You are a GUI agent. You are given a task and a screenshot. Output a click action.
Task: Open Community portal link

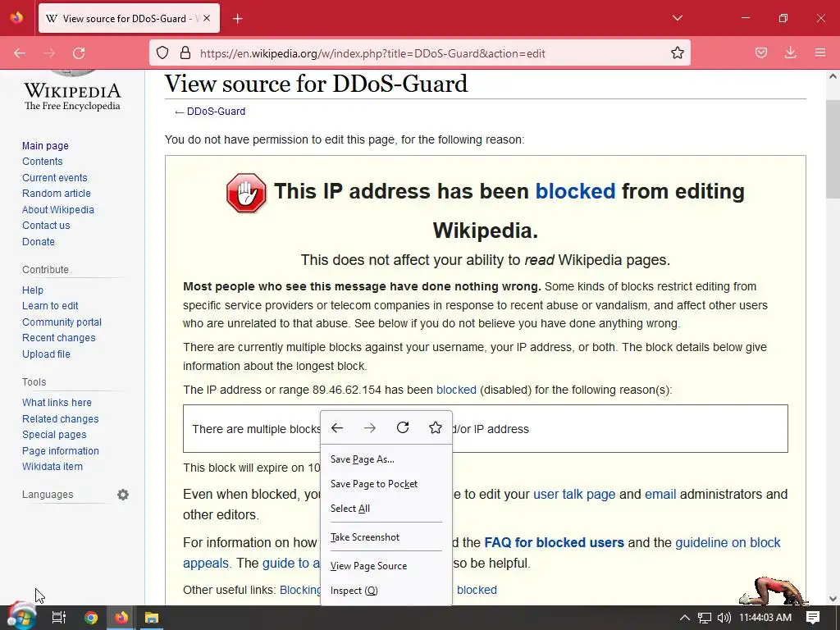[x=62, y=322]
